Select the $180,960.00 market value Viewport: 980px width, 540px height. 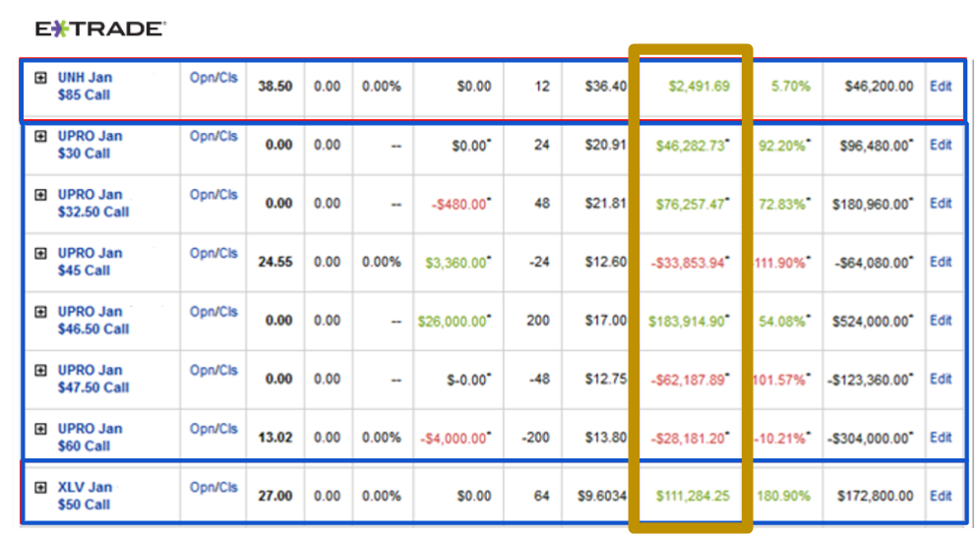pos(872,205)
